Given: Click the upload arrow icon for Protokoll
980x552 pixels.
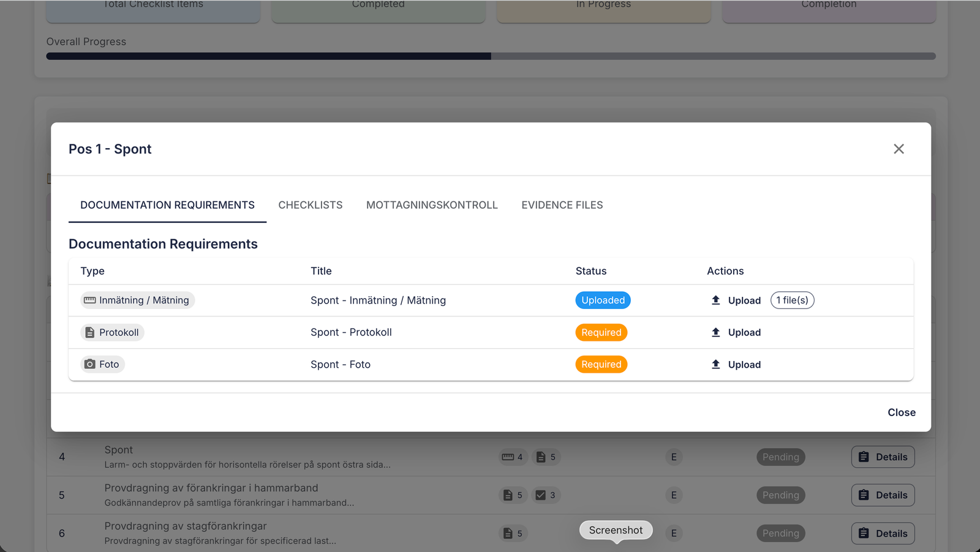Looking at the screenshot, I should click(715, 332).
